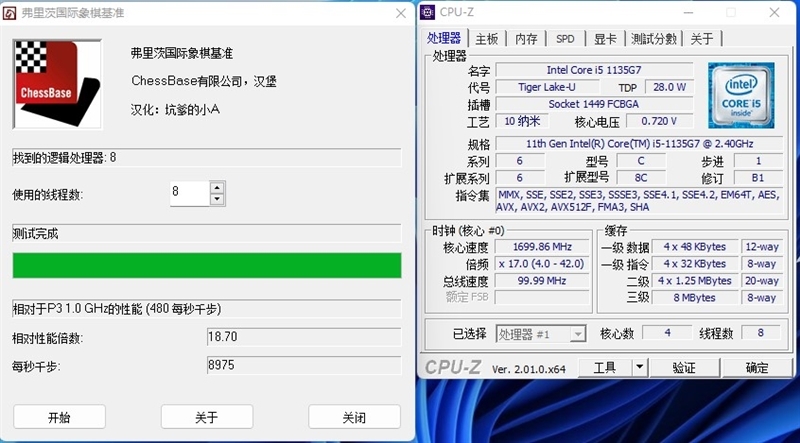Click the 关闭 button in chess benchmark
The image size is (800, 443).
tap(354, 417)
